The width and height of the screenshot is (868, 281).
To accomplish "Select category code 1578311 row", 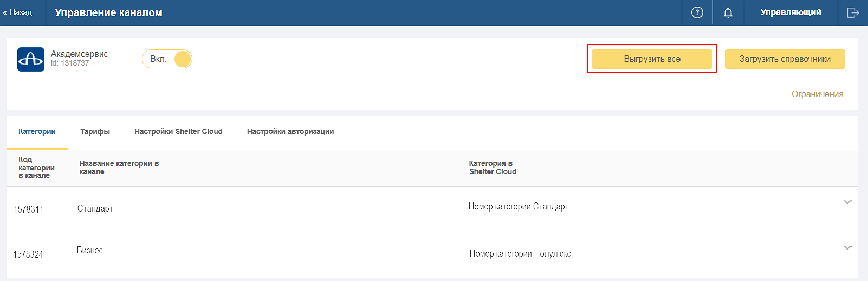I will point(432,209).
